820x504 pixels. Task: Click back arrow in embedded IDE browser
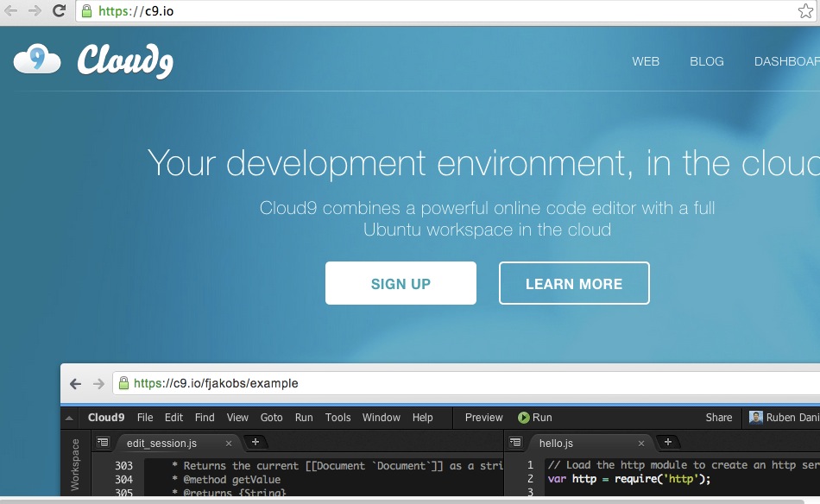click(75, 384)
